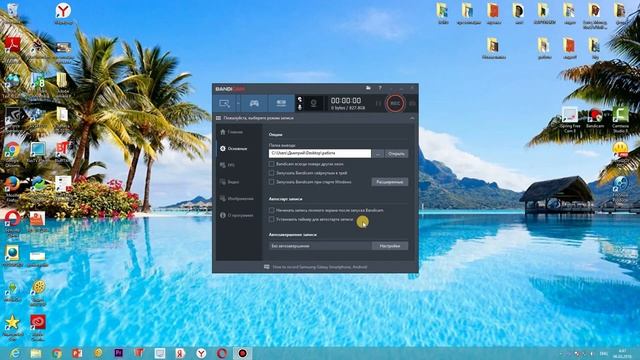Image resolution: width=640 pixels, height=360 pixels.
Task: Open auto-complete recording Settings button
Action: tap(389, 246)
